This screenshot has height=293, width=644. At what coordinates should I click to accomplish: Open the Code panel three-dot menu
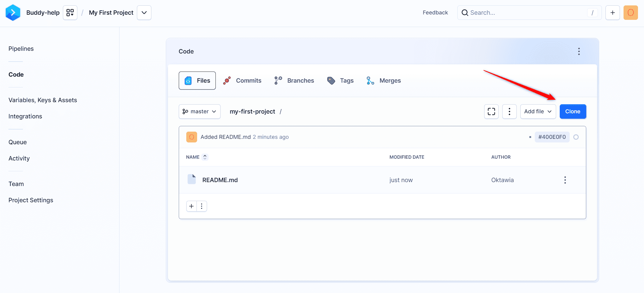(x=579, y=51)
